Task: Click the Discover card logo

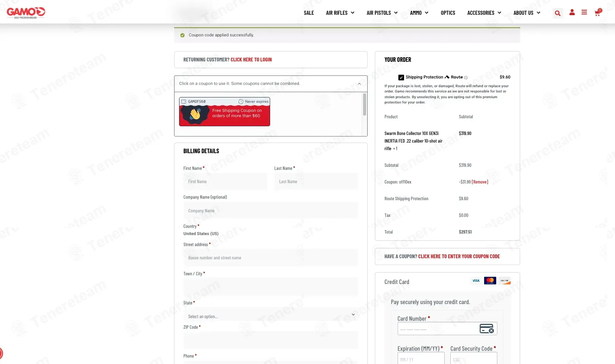Action: coord(505,281)
